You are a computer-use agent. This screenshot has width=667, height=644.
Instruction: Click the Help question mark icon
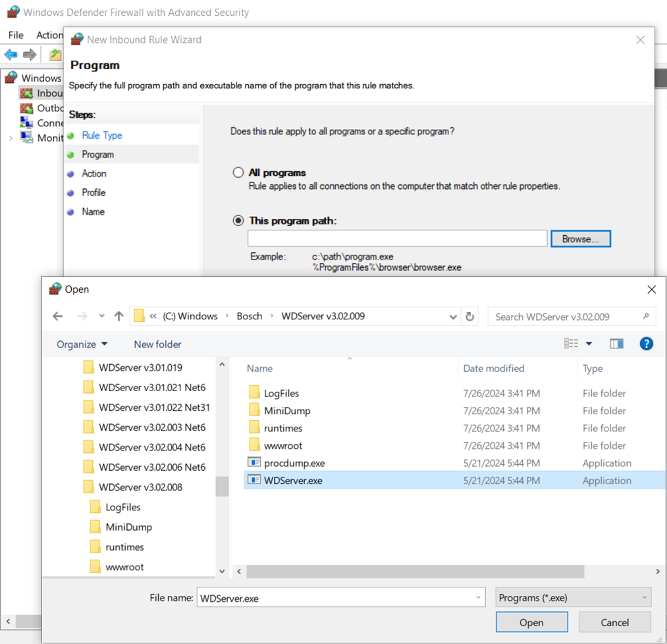coord(646,344)
